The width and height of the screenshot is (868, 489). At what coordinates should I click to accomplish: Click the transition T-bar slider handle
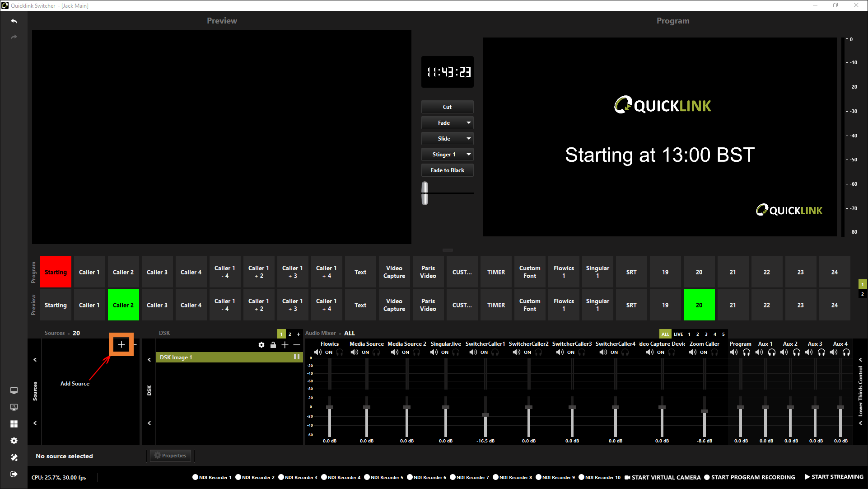tap(425, 193)
